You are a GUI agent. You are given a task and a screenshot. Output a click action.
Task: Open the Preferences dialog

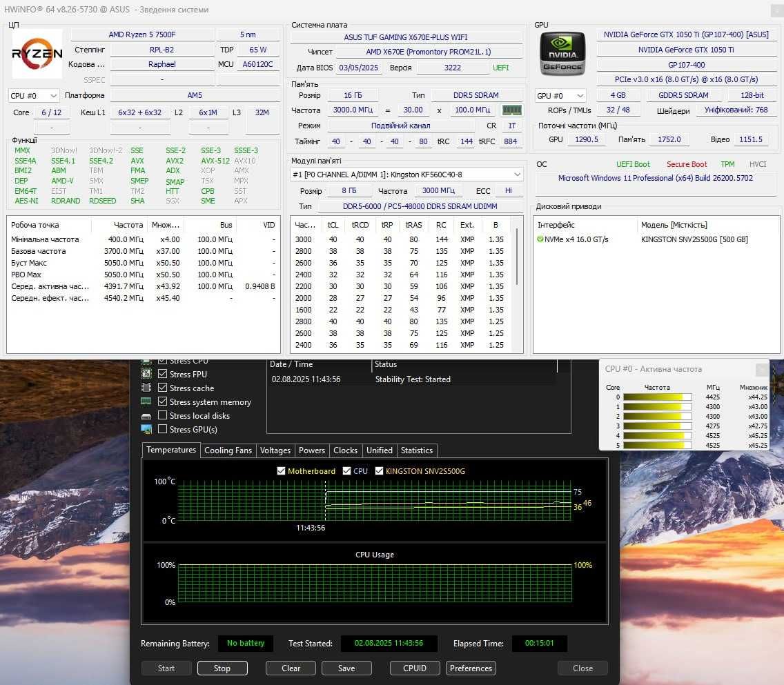point(471,668)
